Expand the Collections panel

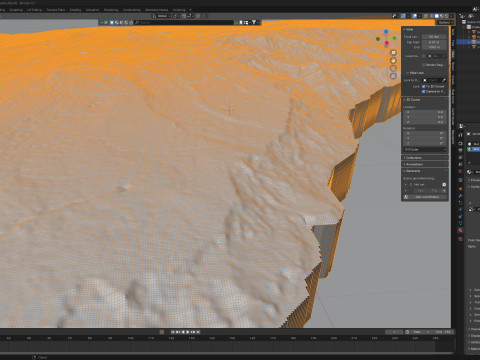424,158
